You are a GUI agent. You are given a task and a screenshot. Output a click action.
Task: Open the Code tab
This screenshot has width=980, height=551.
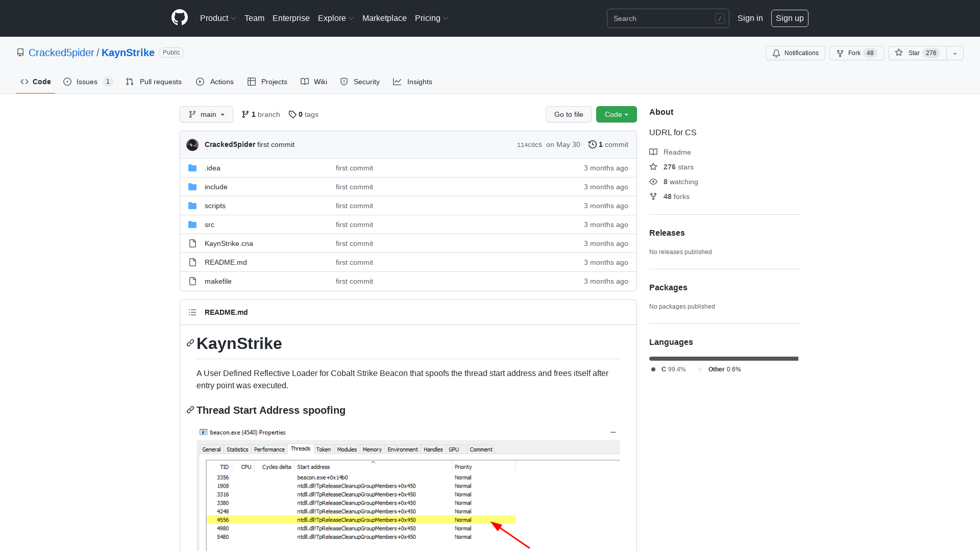click(36, 82)
